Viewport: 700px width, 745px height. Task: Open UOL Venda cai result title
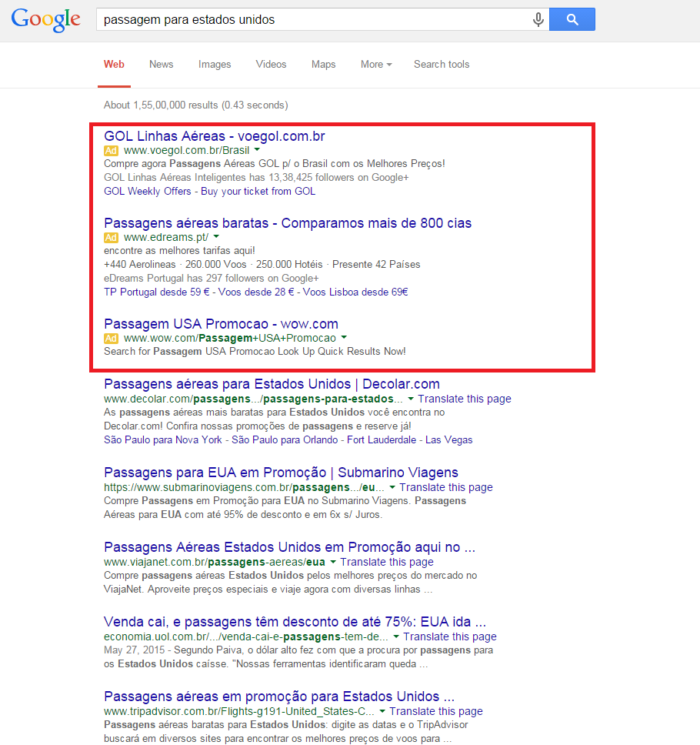click(x=295, y=622)
